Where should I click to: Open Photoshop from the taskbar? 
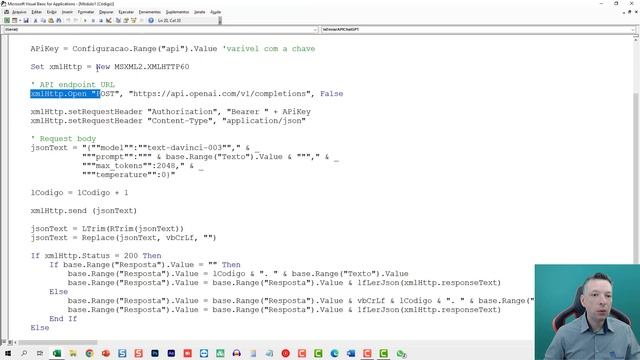coord(155,353)
